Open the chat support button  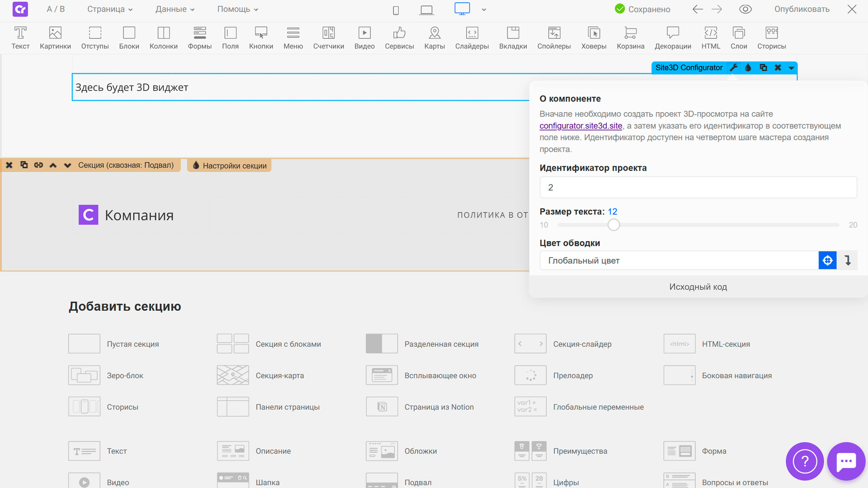click(846, 461)
